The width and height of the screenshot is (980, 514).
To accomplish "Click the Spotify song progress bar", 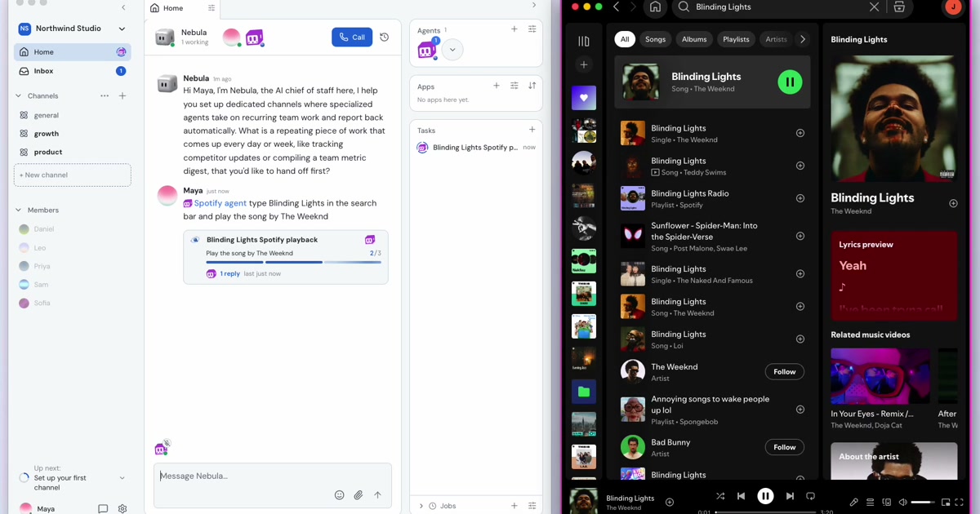I will [x=766, y=512].
